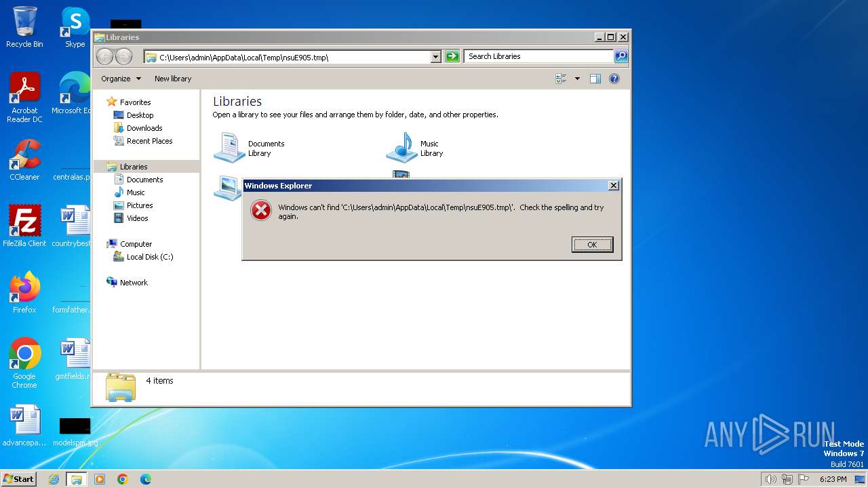Open the Organize menu
The height and width of the screenshot is (488, 868).
(121, 79)
